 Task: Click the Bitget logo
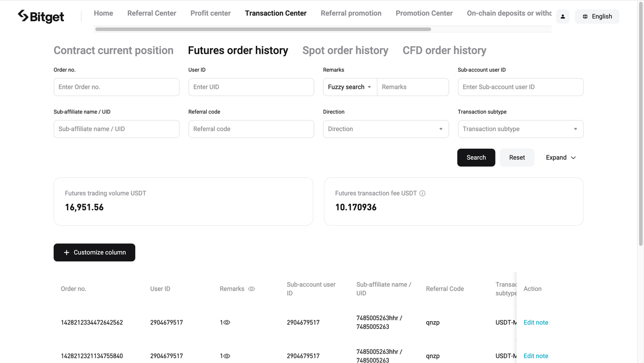click(x=40, y=16)
